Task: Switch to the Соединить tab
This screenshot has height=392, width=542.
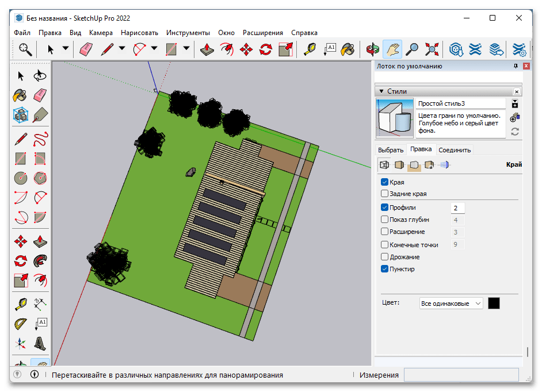Action: [455, 150]
